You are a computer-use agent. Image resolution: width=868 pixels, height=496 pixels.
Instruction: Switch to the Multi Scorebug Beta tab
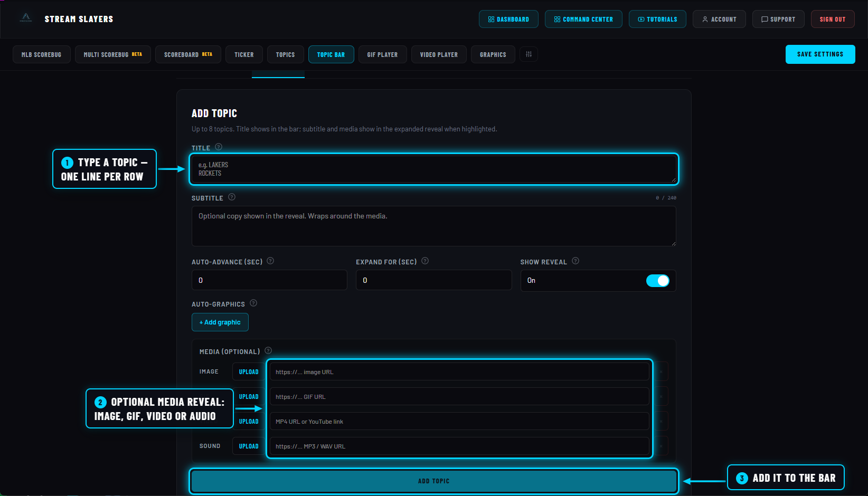point(113,54)
